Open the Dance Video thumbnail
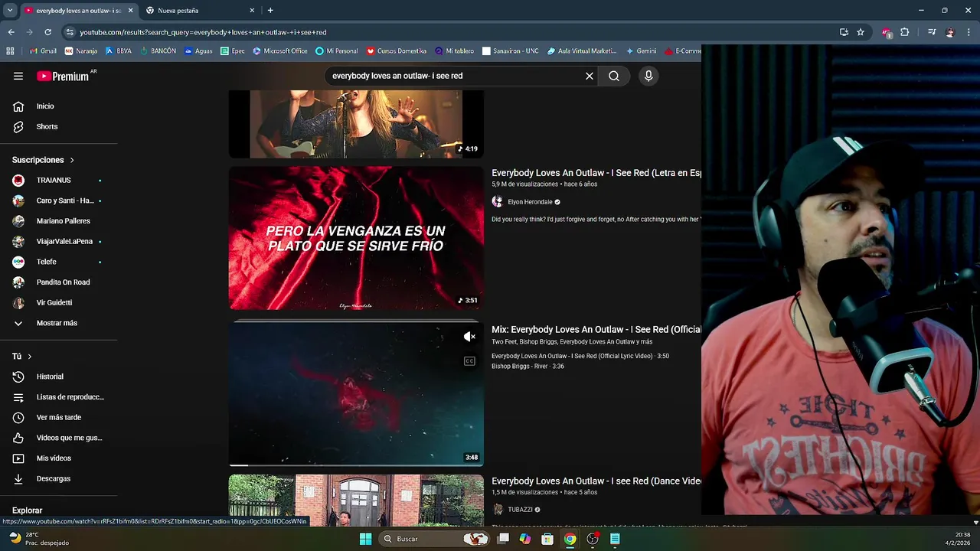The height and width of the screenshot is (551, 980). point(356,500)
